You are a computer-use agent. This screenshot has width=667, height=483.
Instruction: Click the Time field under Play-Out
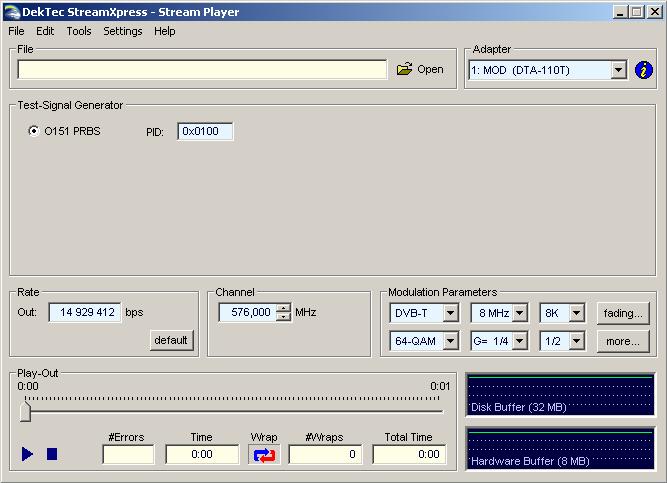(202, 454)
